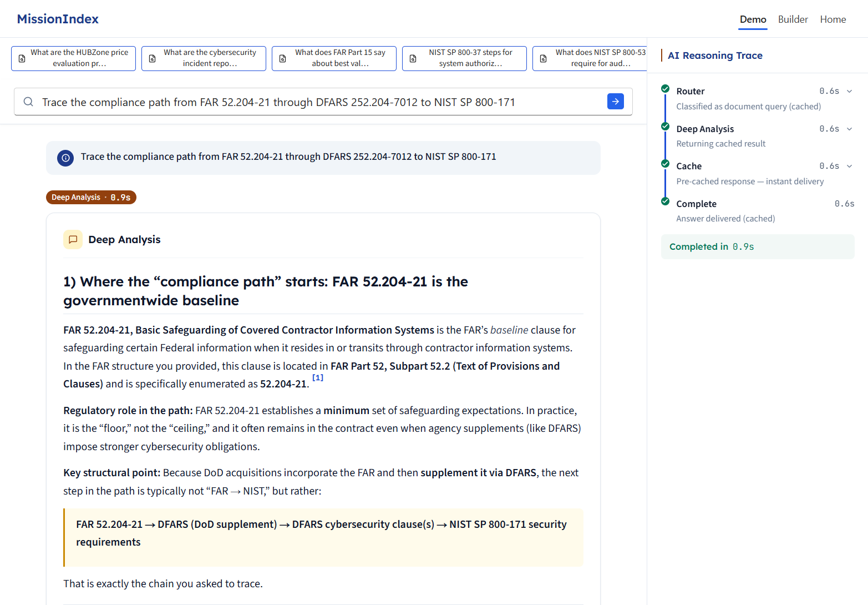The width and height of the screenshot is (868, 605).
Task: Submit query with the blue arrow button
Action: [x=615, y=102]
